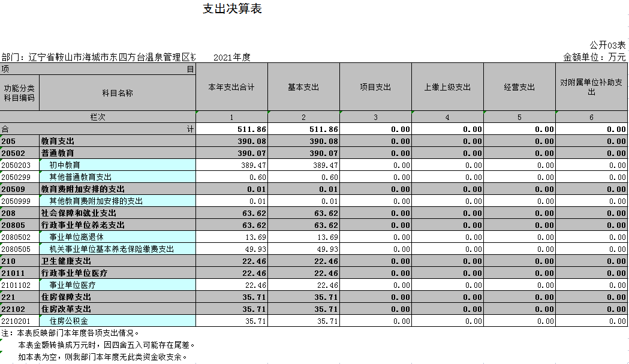The image size is (629, 364).
Task: Click code cell 20502
Action: click(x=19, y=154)
